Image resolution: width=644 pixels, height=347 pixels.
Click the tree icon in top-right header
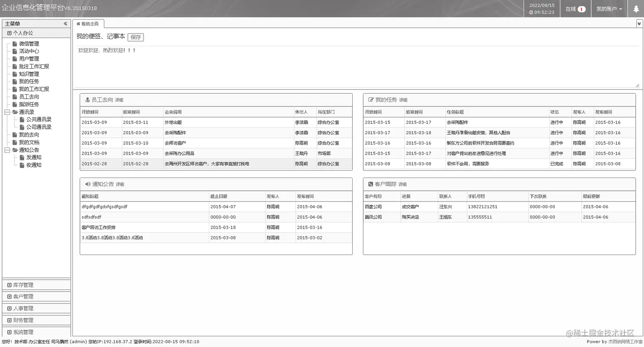636,9
